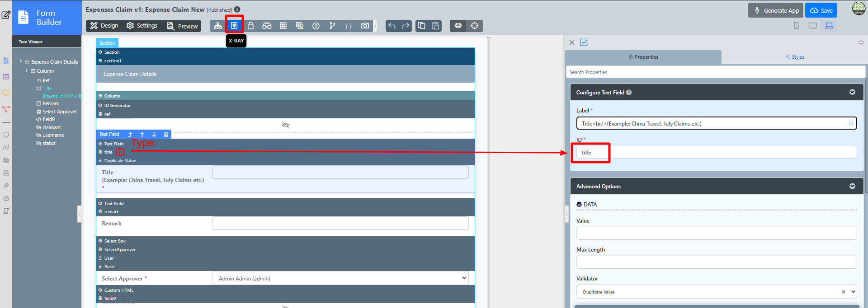The height and width of the screenshot is (308, 868).
Task: Take a screenshot with camera icon
Action: [x=365, y=26]
